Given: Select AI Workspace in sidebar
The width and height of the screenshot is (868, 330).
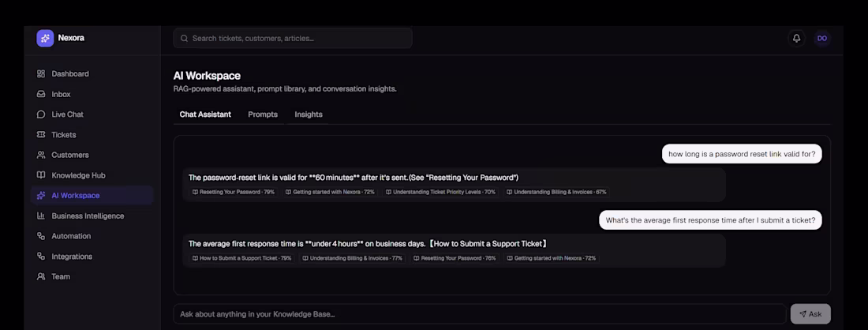Looking at the screenshot, I should point(92,196).
